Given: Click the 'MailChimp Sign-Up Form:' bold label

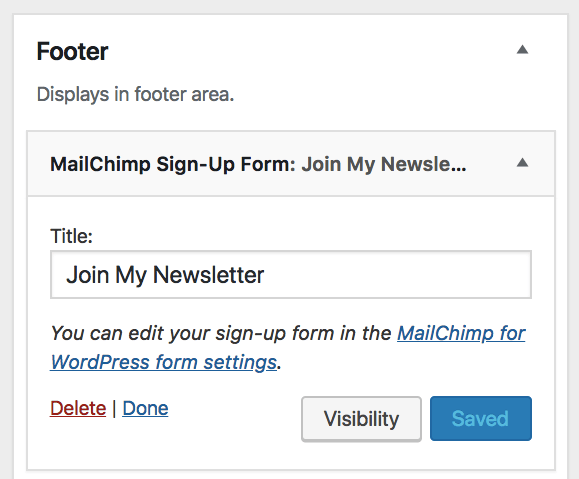Looking at the screenshot, I should click(x=173, y=164).
